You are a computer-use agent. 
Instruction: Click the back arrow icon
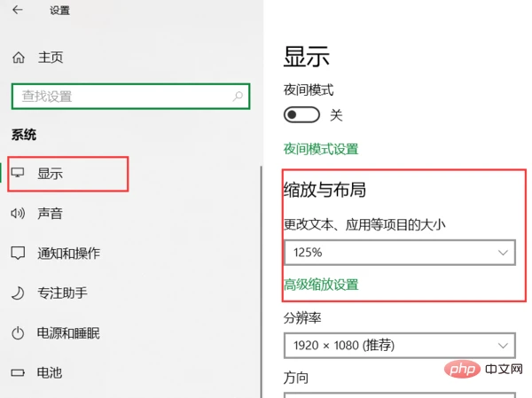click(x=18, y=10)
